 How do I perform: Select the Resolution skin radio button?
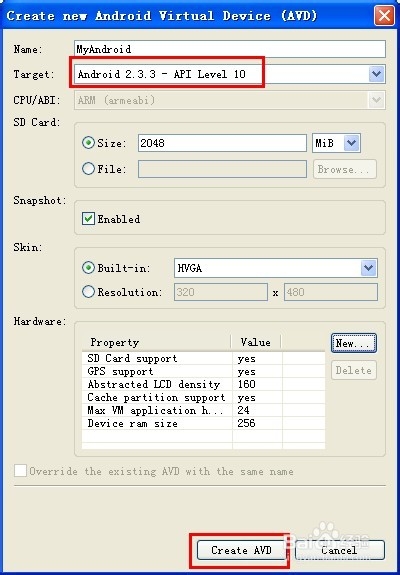pyautogui.click(x=88, y=292)
